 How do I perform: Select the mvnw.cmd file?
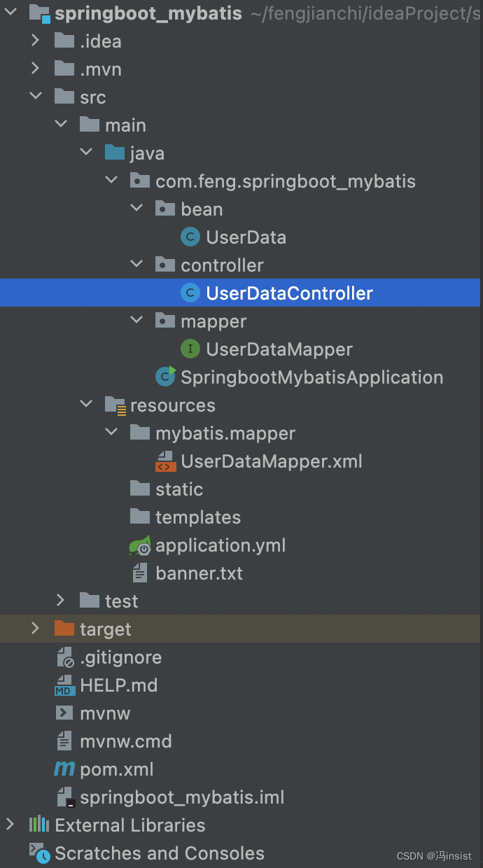(x=125, y=741)
